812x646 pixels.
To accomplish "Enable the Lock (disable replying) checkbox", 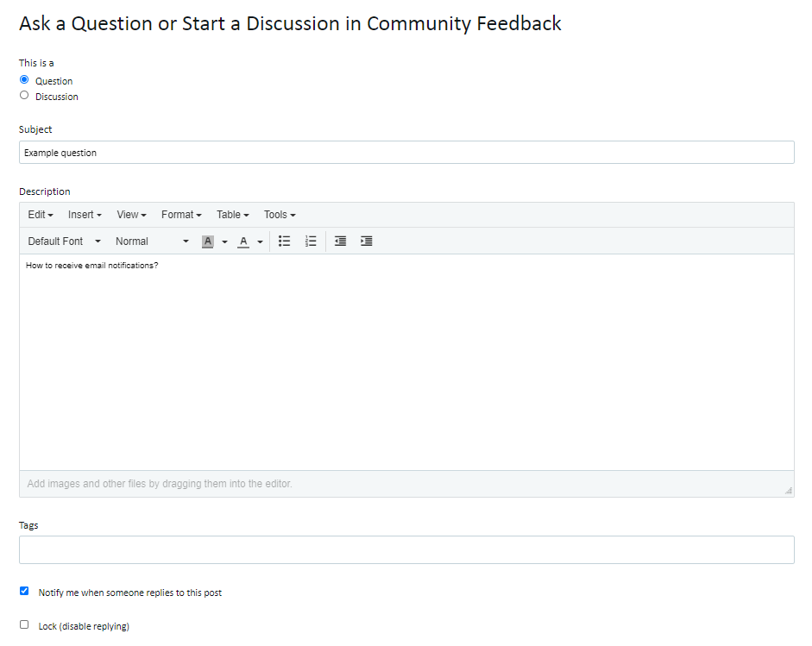I will click(24, 624).
